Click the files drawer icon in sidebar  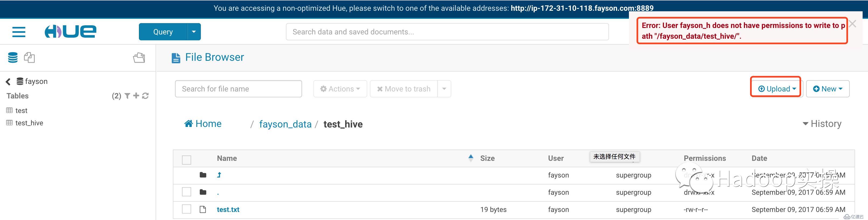point(139,58)
